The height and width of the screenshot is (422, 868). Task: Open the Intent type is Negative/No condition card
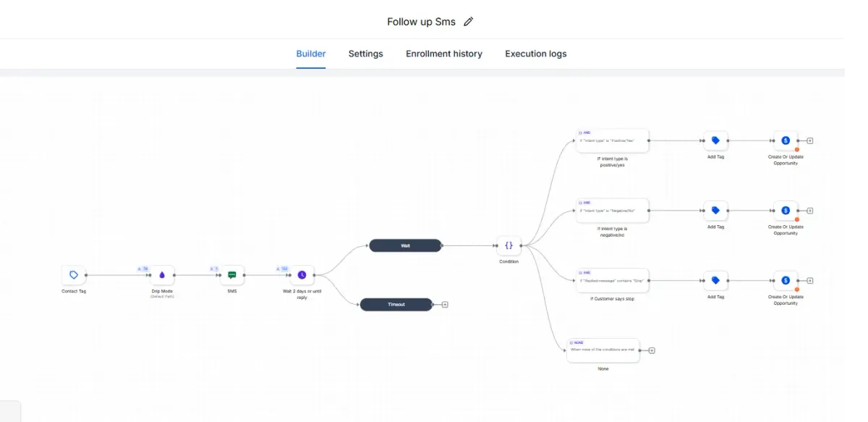coord(613,211)
